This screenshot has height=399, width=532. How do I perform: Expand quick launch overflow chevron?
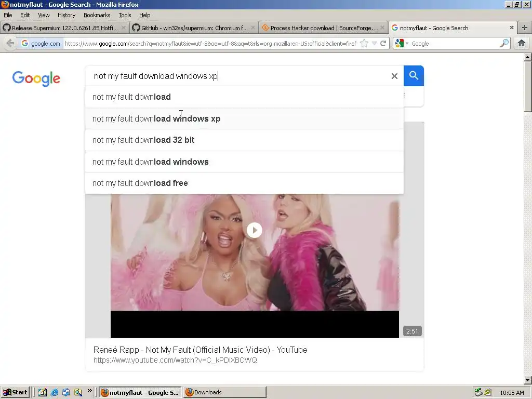coord(89,391)
